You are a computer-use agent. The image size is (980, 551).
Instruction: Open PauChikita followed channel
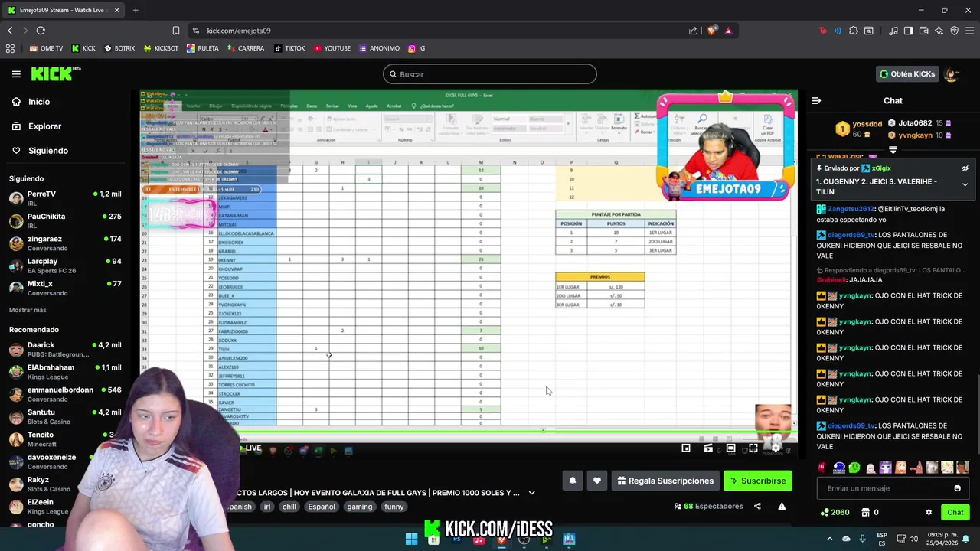[x=64, y=220]
